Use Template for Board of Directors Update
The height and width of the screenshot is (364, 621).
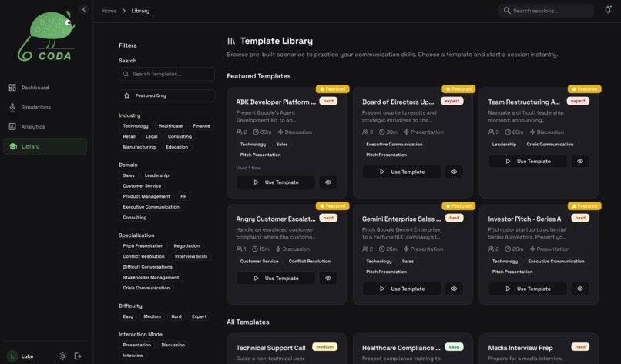[402, 172]
